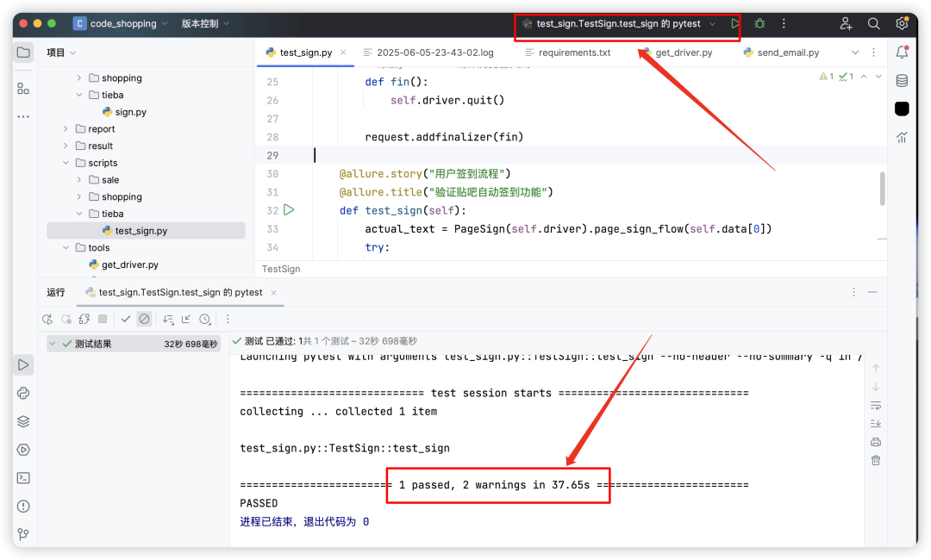Open the Python Console icon
This screenshot has height=560, width=931.
click(x=23, y=394)
